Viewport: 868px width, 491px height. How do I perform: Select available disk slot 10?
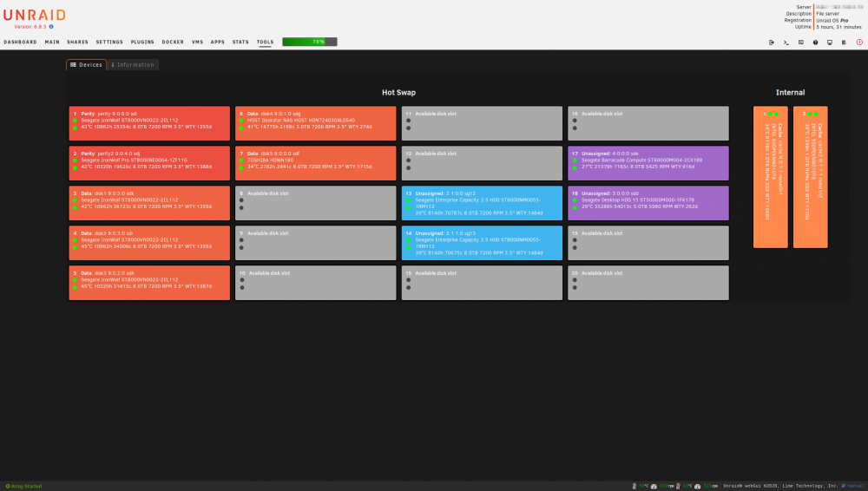(x=316, y=283)
